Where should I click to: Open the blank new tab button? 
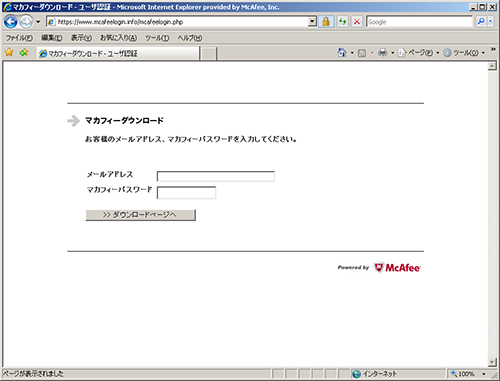click(209, 54)
